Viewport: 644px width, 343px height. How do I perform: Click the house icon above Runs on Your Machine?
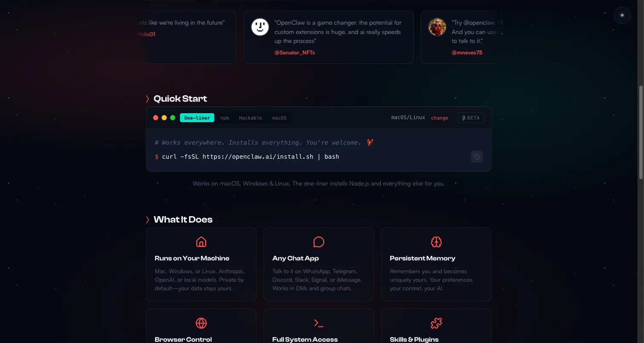[201, 241]
